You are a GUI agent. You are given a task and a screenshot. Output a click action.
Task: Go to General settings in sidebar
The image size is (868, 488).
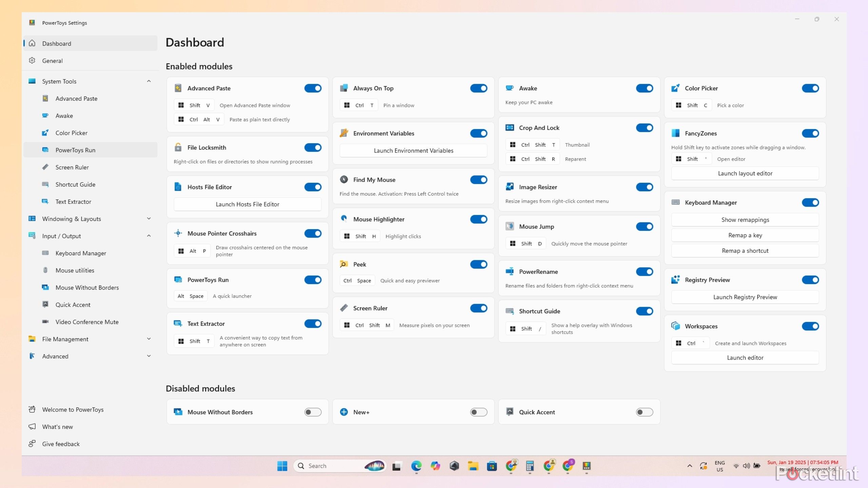[x=91, y=61]
